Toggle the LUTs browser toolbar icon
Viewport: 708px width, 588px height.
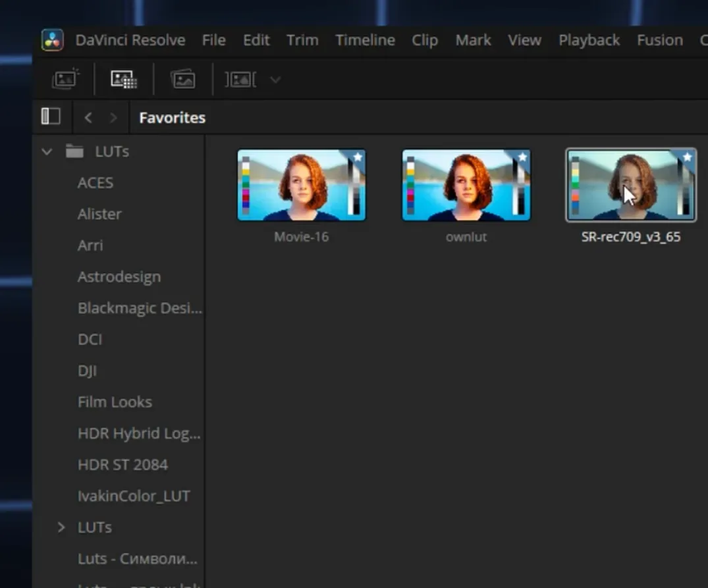pos(124,80)
